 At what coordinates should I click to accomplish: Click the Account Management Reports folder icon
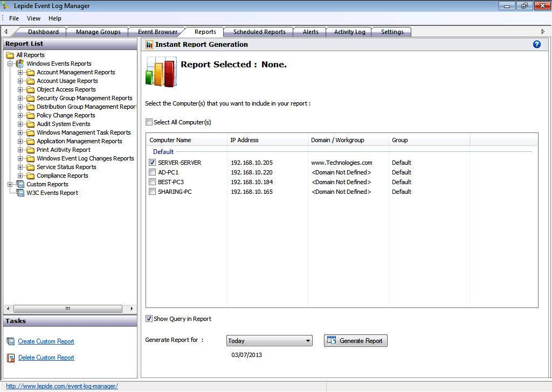click(31, 73)
